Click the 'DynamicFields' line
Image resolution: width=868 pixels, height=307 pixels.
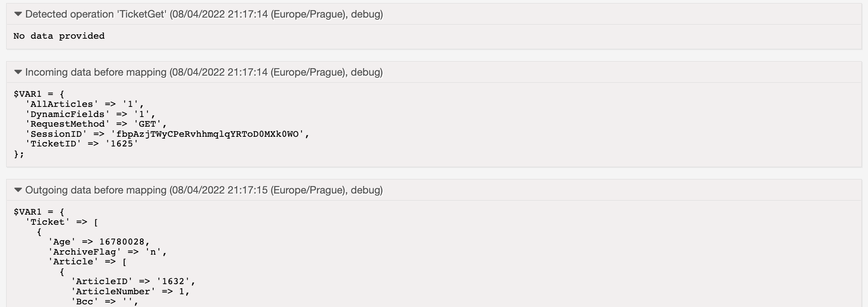pos(90,114)
